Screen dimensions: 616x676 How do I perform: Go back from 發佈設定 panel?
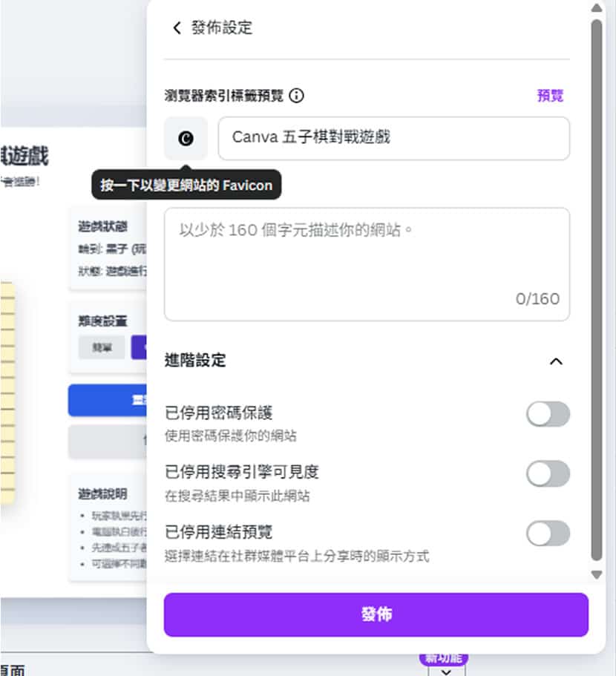click(x=177, y=28)
